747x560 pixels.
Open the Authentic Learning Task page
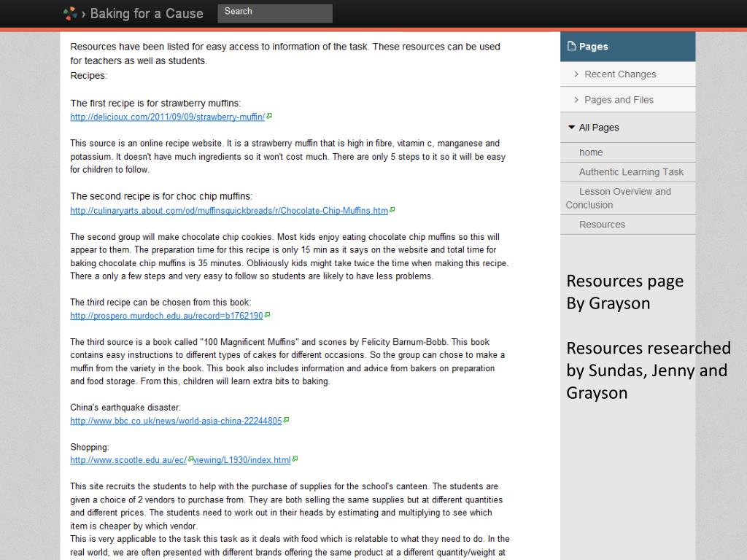coord(631,172)
